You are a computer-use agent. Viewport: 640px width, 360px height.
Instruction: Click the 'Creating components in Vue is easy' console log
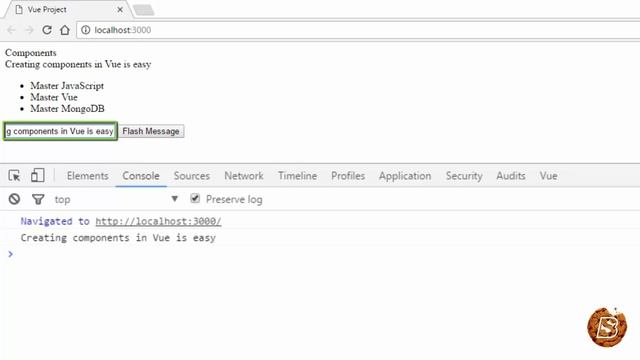pyautogui.click(x=118, y=238)
